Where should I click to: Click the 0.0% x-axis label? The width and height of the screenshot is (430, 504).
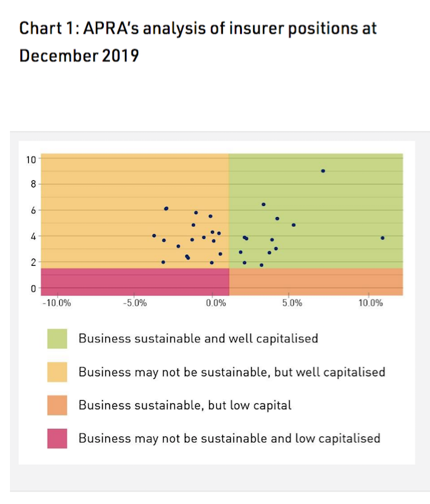pos(214,304)
